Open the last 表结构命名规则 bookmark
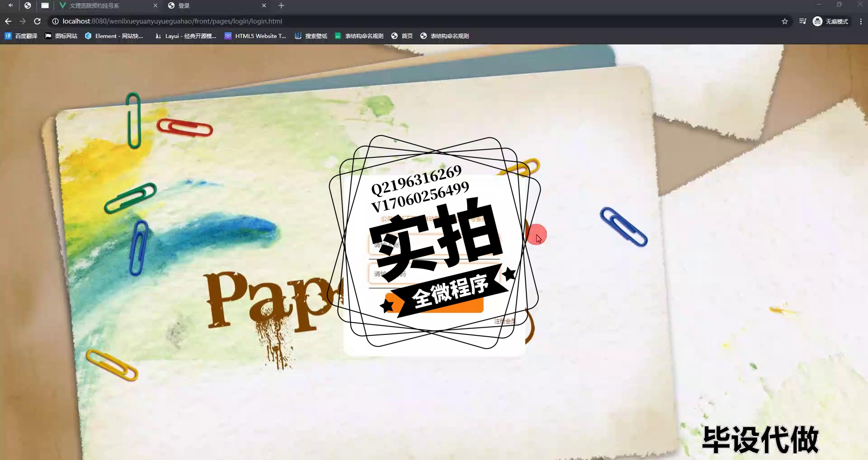Image resolution: width=868 pixels, height=460 pixels. pyautogui.click(x=444, y=36)
